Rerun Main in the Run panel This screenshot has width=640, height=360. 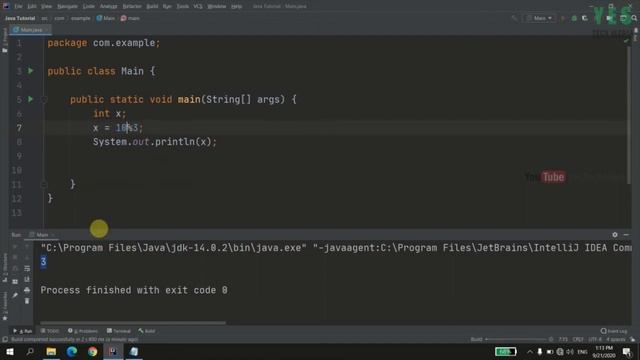(x=15, y=246)
